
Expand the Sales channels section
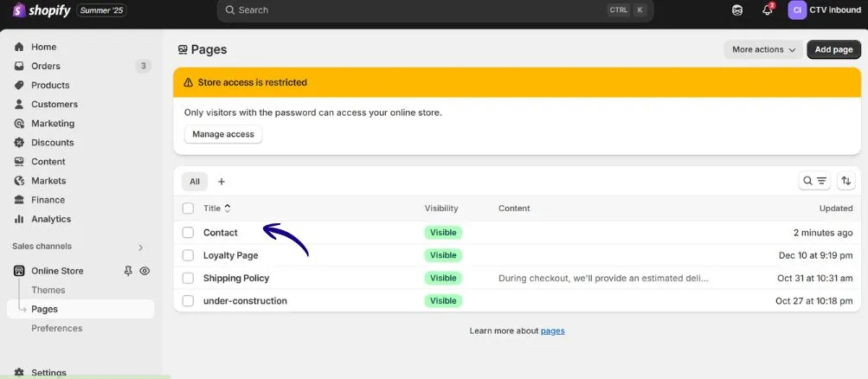click(x=140, y=247)
